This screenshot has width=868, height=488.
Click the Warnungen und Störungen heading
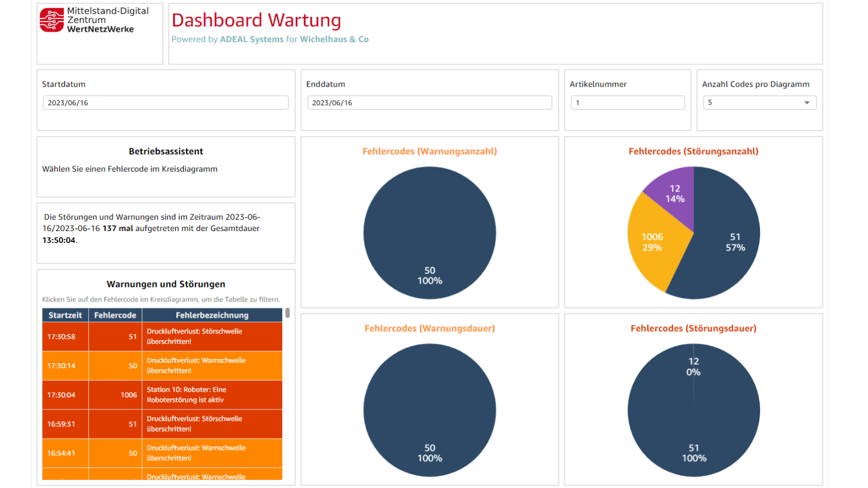coord(166,284)
